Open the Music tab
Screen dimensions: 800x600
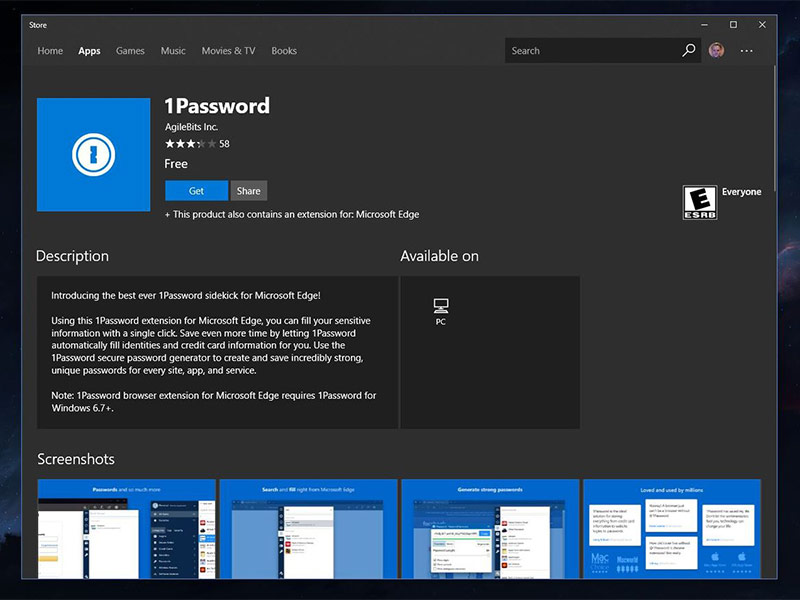click(173, 51)
